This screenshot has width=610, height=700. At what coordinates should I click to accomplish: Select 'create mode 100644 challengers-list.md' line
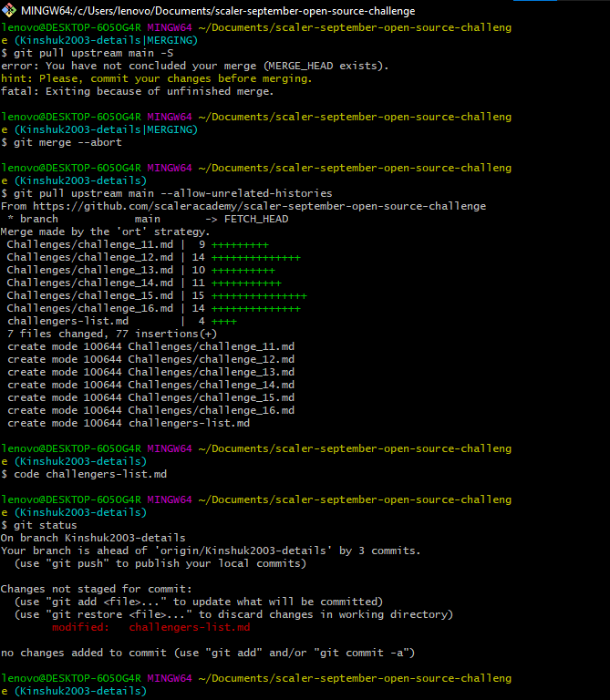129,423
